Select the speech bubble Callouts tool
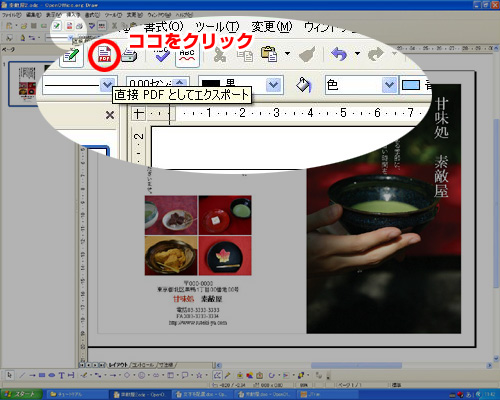The image size is (500, 400). coord(185,375)
